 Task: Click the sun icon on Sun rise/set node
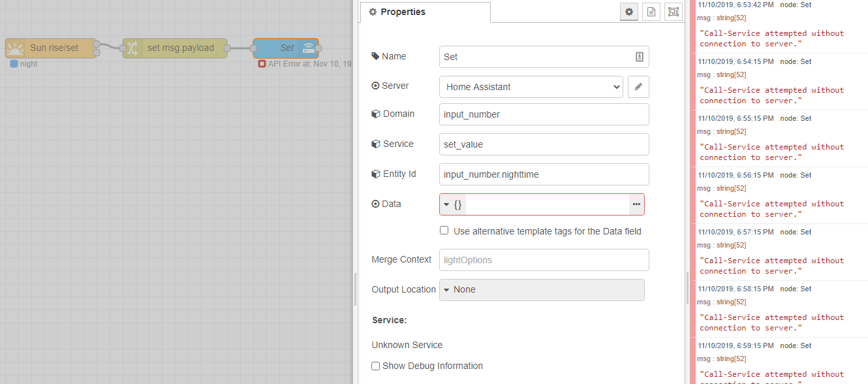[x=14, y=47]
